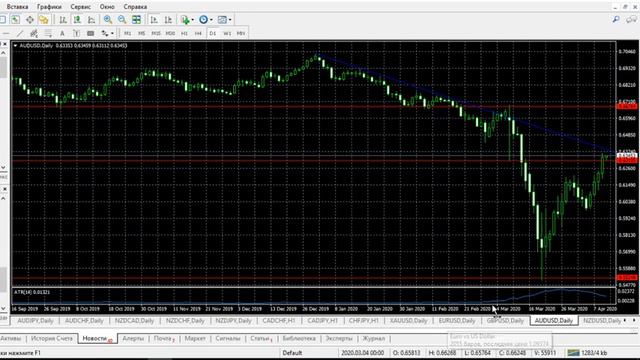Screen dimensions: 640x360
Task: Switch timeframe to M30
Action: tap(170, 33)
